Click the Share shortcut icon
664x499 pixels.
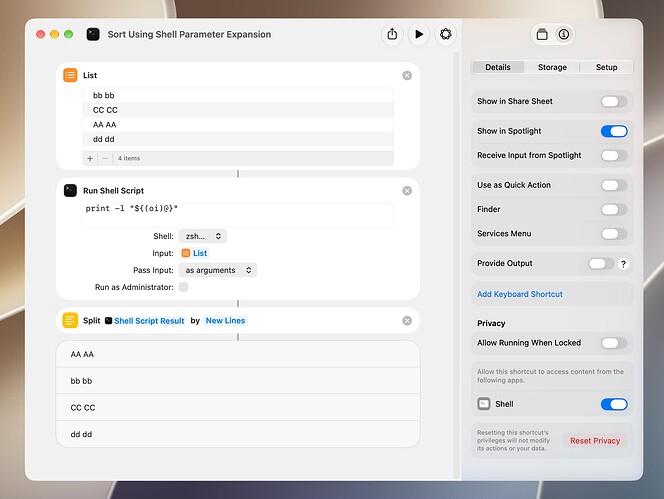(x=392, y=34)
